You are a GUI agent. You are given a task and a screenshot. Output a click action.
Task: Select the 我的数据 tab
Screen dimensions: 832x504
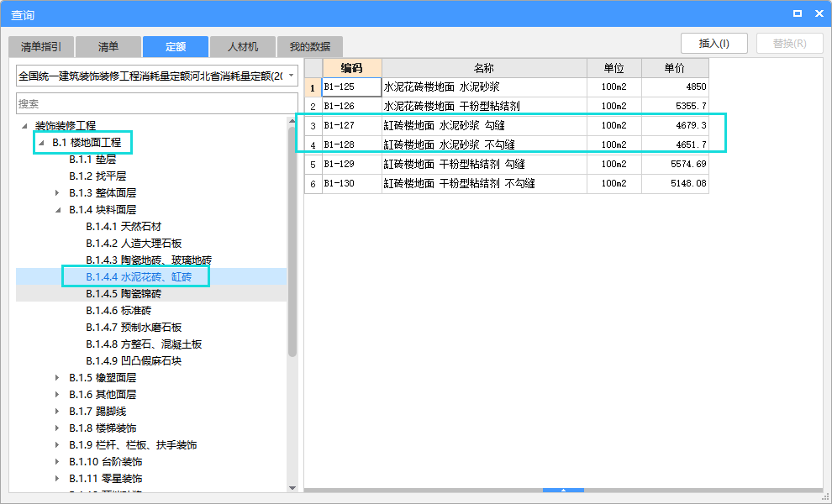[x=308, y=46]
